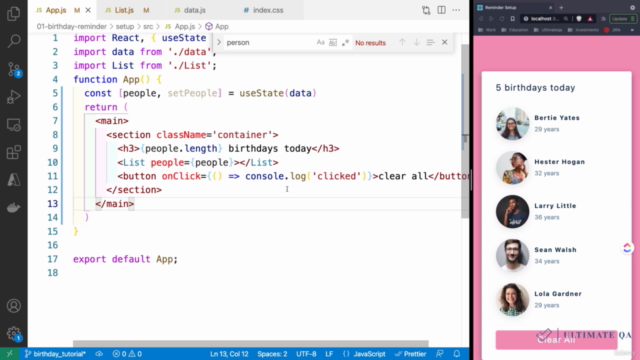Open the Investments bookmarks folder
The width and height of the screenshot is (640, 360).
(583, 30)
